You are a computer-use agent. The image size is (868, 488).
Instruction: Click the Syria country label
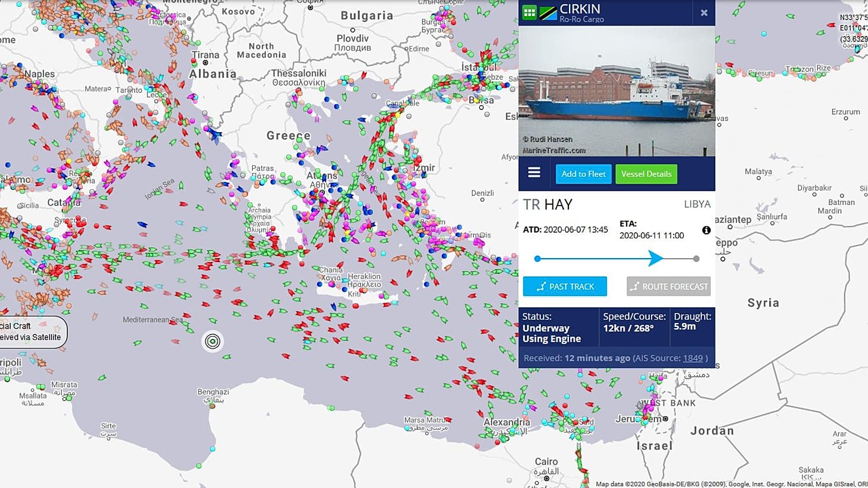[x=763, y=303]
